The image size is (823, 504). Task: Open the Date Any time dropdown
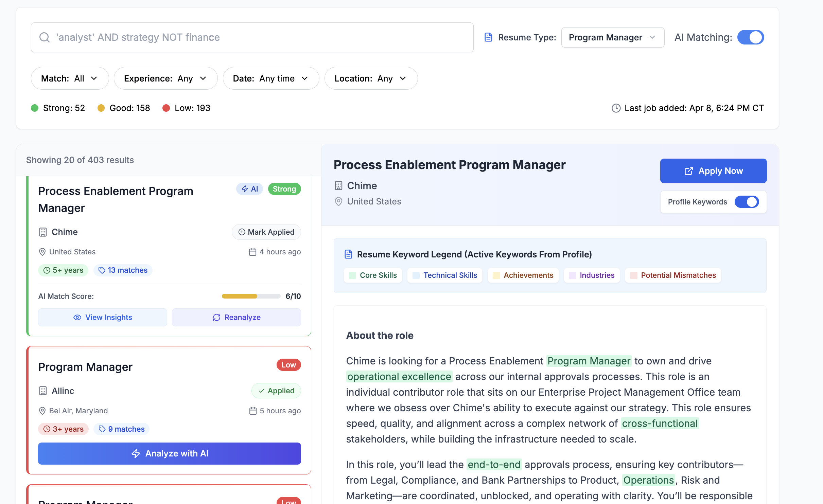[x=271, y=78]
